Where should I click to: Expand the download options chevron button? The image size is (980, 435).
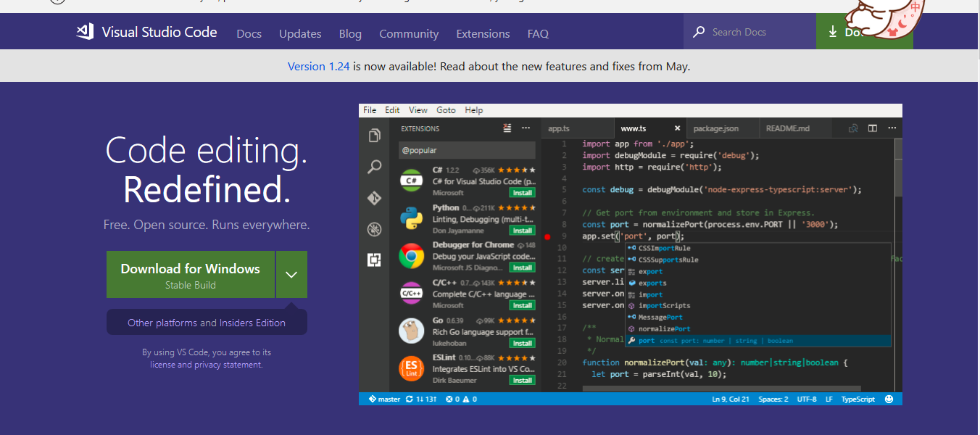point(291,274)
